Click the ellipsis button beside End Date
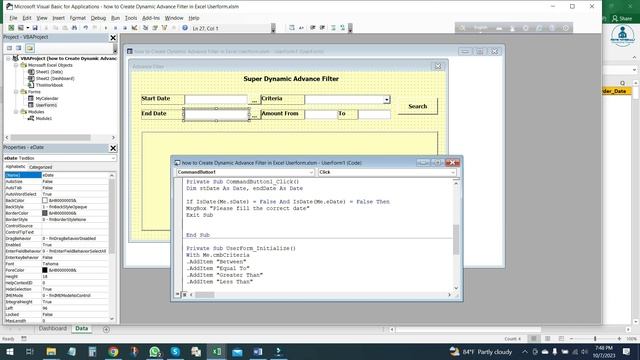640x360 pixels. tap(254, 115)
